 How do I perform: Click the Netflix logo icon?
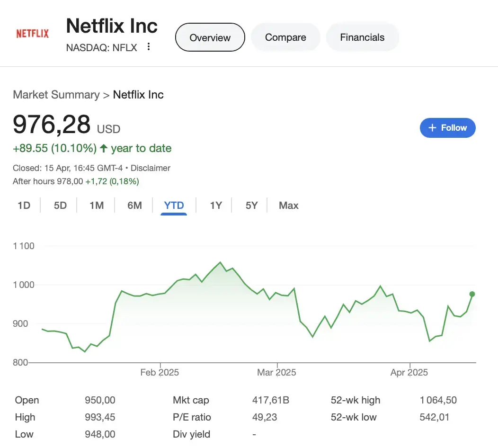click(32, 33)
